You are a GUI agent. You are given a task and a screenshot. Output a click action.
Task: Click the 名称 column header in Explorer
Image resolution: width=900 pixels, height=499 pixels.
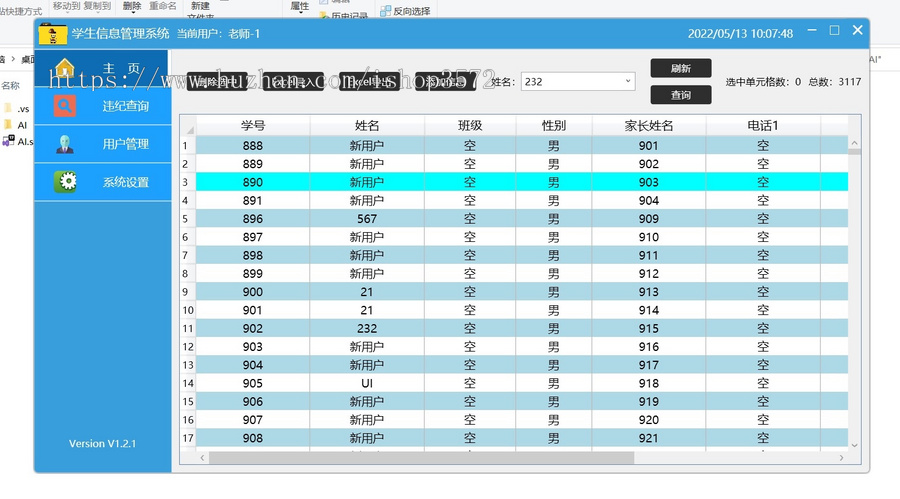coord(10,86)
